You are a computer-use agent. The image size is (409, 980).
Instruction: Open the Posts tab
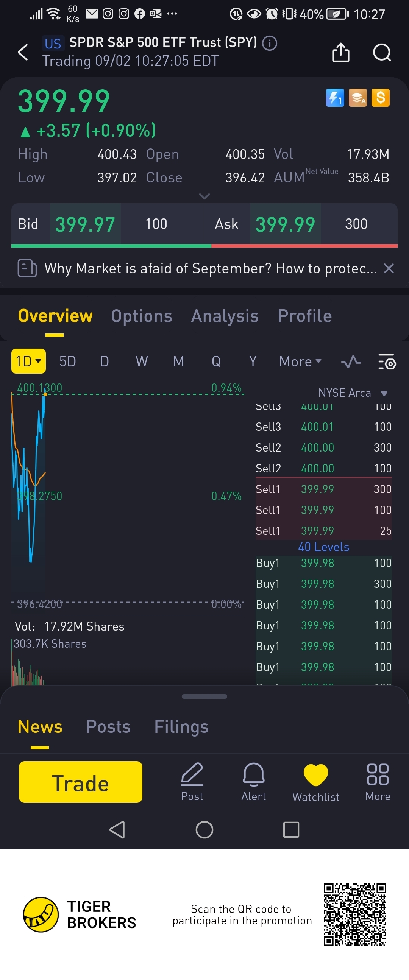click(x=108, y=727)
